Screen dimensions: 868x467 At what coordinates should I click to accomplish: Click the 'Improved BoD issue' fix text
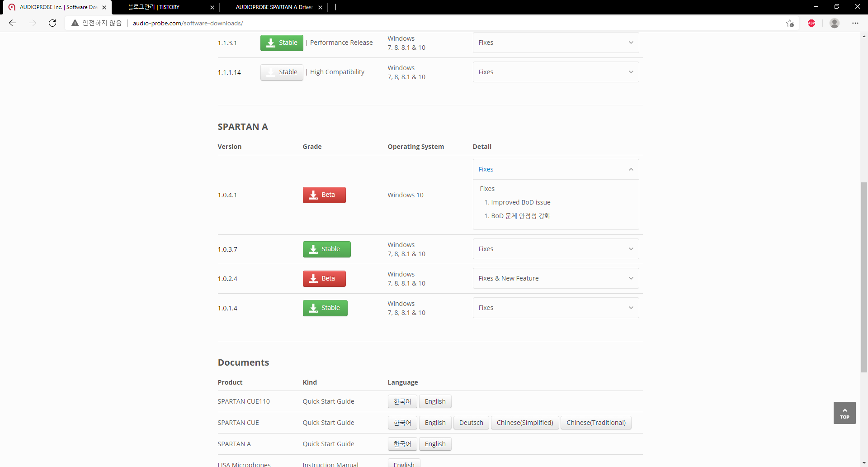521,202
